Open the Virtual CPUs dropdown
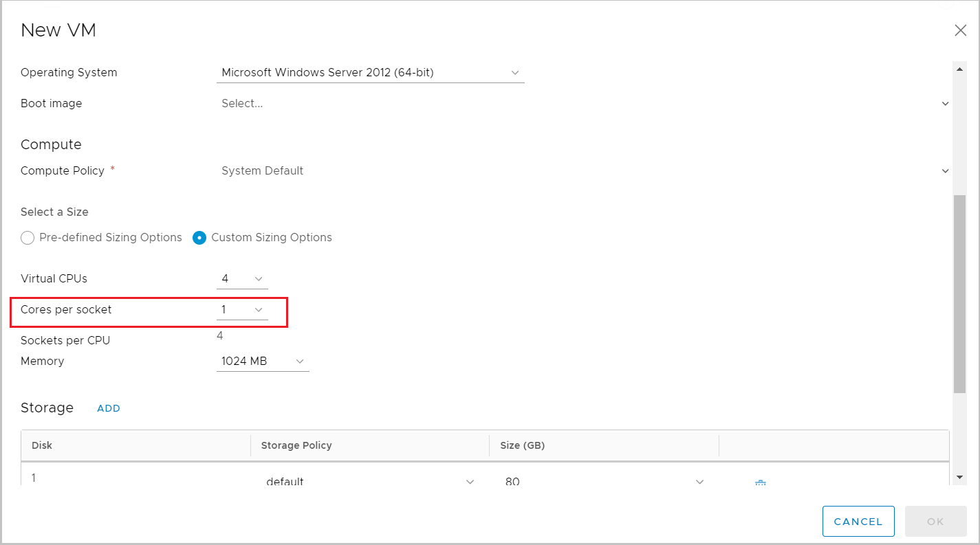980x545 pixels. pyautogui.click(x=242, y=279)
